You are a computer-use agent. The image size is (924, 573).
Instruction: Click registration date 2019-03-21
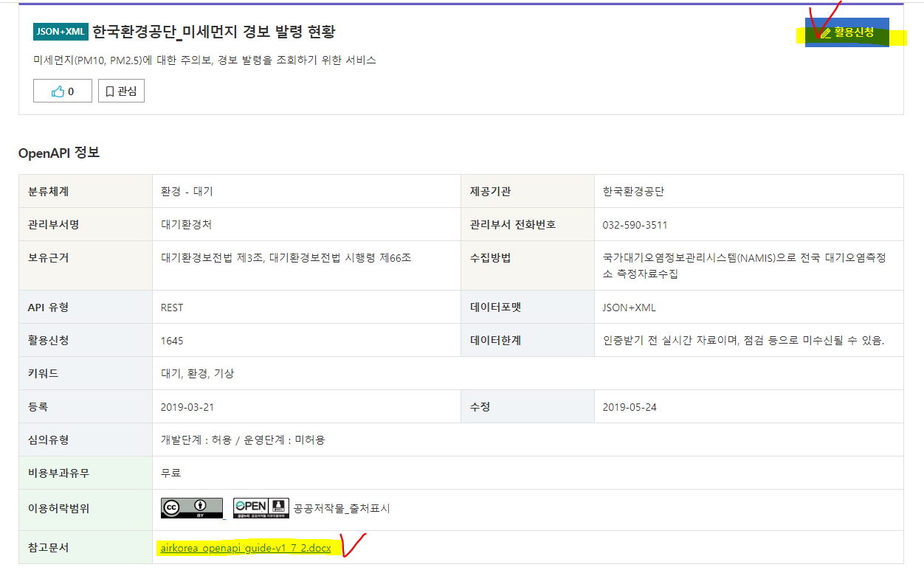point(187,406)
